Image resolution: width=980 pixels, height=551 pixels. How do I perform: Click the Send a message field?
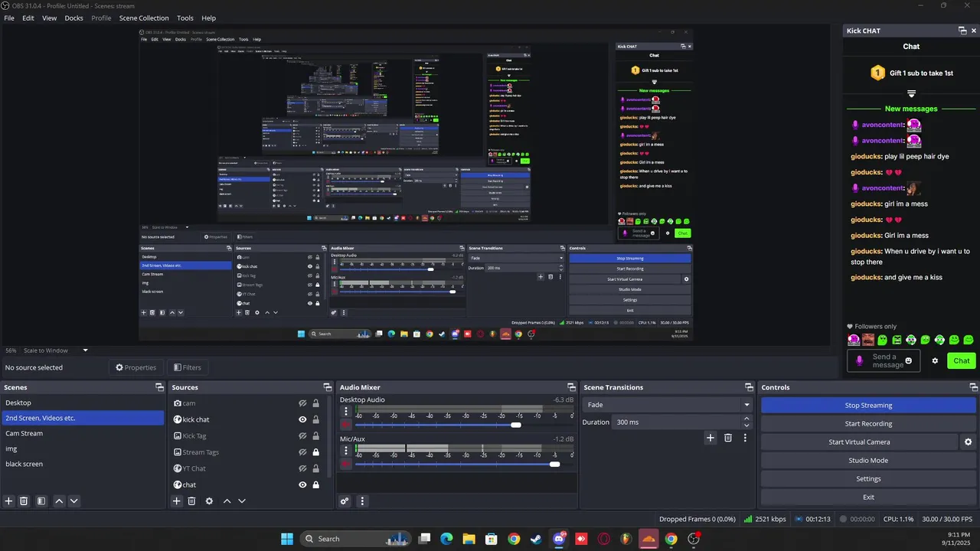pos(884,360)
